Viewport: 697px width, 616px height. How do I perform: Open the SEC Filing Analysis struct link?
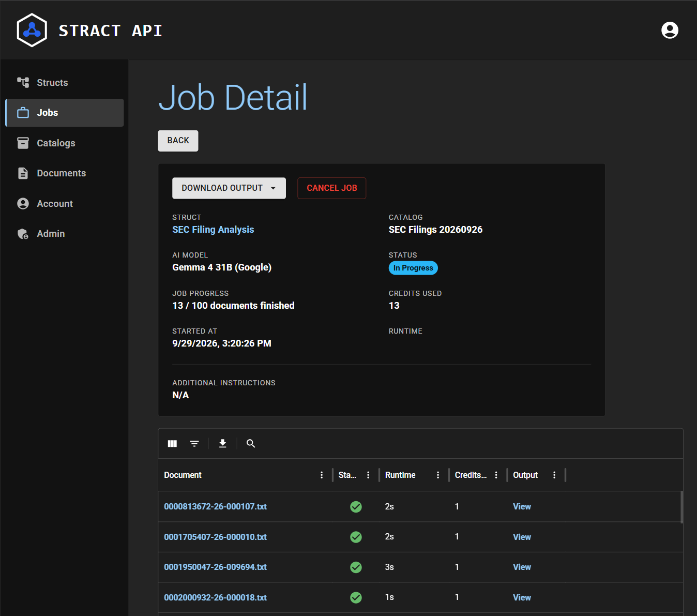pyautogui.click(x=213, y=230)
